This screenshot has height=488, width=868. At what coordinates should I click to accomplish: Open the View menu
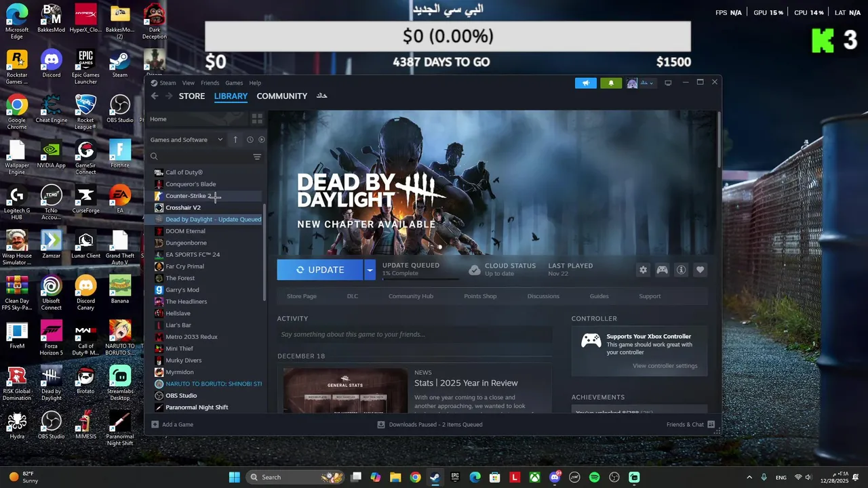tap(188, 83)
